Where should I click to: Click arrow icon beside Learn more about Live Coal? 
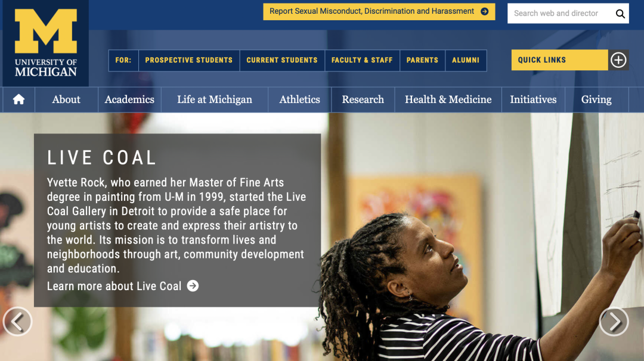(193, 286)
